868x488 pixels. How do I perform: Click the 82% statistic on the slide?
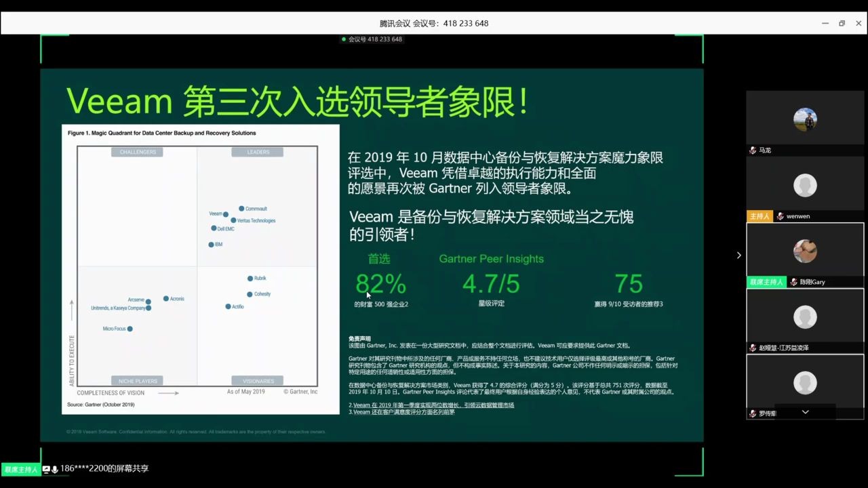(x=380, y=283)
